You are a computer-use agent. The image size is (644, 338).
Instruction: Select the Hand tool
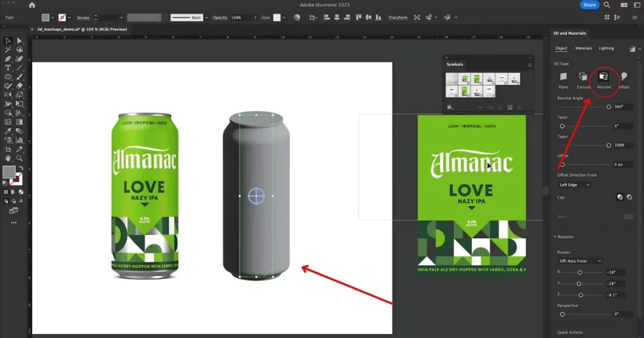pos(8,158)
